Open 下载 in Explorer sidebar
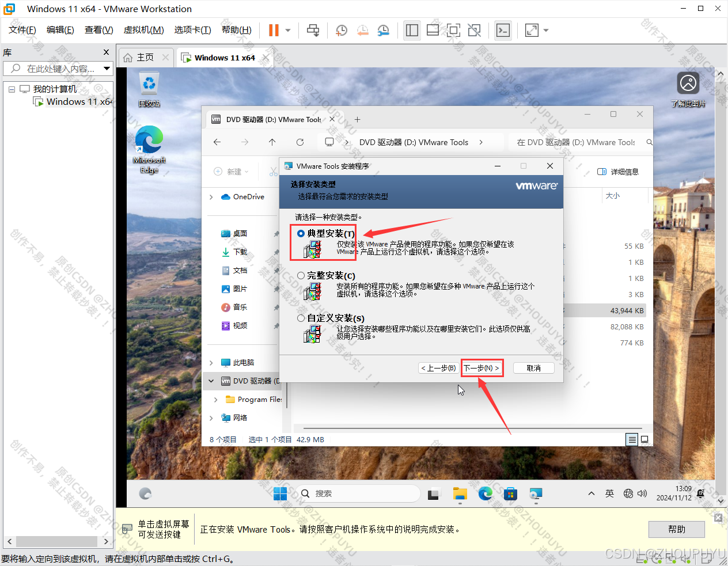This screenshot has width=728, height=566. pos(240,252)
